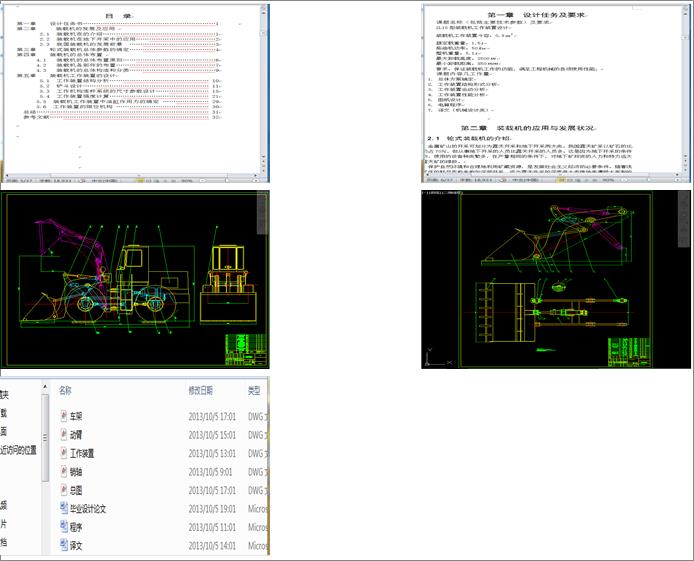Open the table of contents document thumbnail
The image size is (694, 561).
[135, 93]
